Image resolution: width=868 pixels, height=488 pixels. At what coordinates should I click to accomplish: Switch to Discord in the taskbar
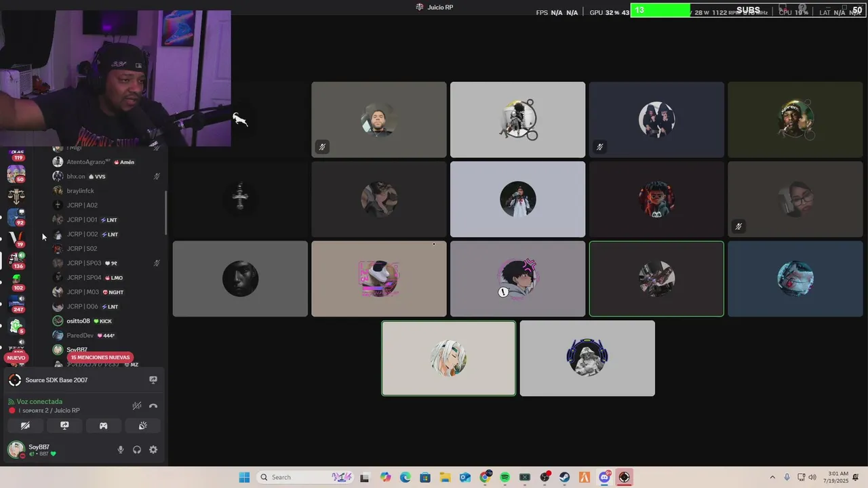604,477
